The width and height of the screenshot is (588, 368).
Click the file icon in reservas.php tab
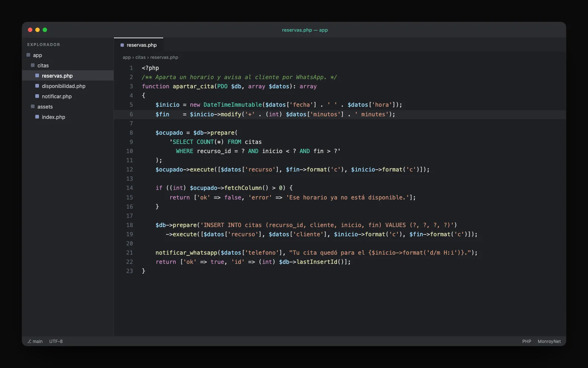coord(122,45)
